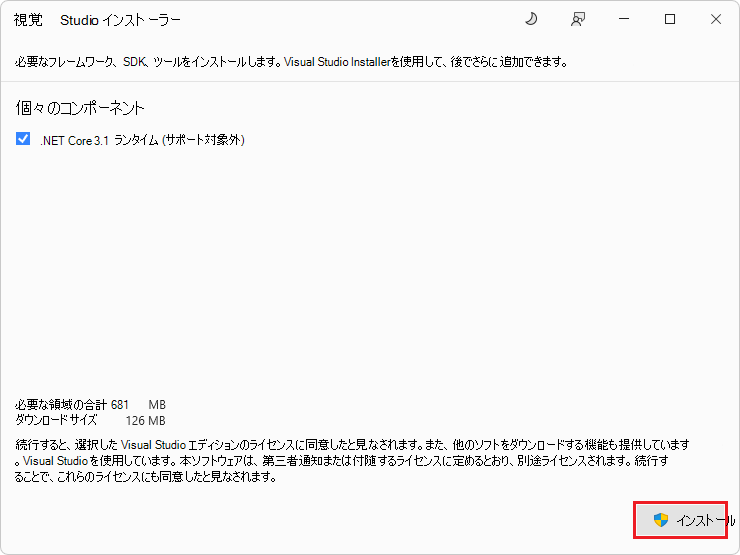The width and height of the screenshot is (740, 555).
Task: Click the 個々のコンポーネント heading
Action: click(x=80, y=108)
